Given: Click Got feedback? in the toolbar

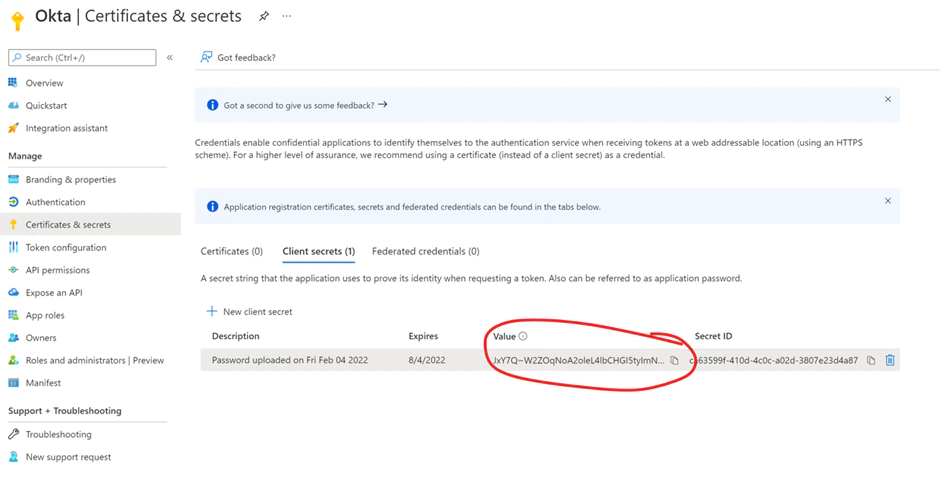Looking at the screenshot, I should click(246, 58).
